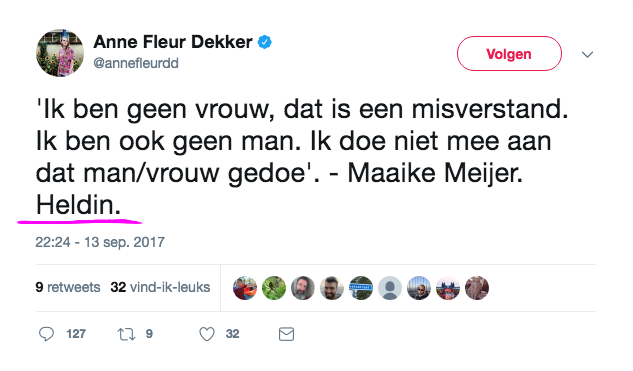Click the grey default silhouette avatar
This screenshot has width=633, height=371.
coord(390,288)
